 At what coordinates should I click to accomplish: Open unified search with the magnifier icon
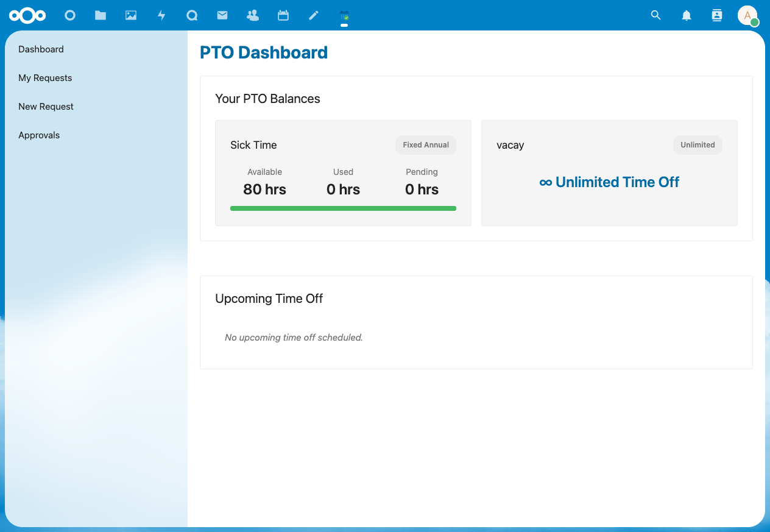point(656,15)
